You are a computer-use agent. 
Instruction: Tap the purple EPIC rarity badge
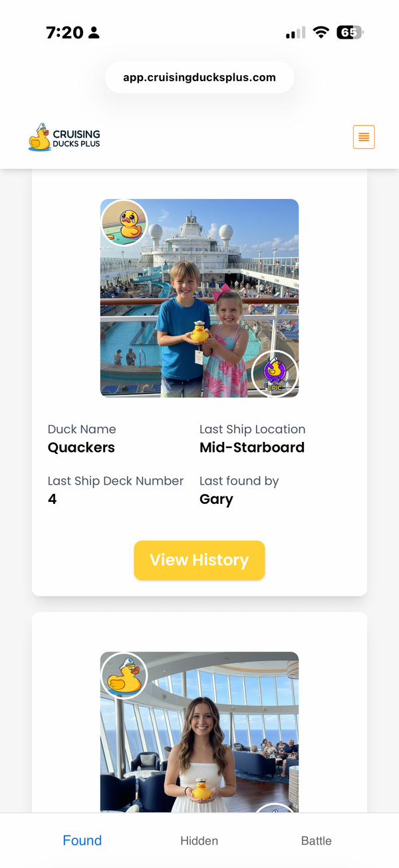275,374
